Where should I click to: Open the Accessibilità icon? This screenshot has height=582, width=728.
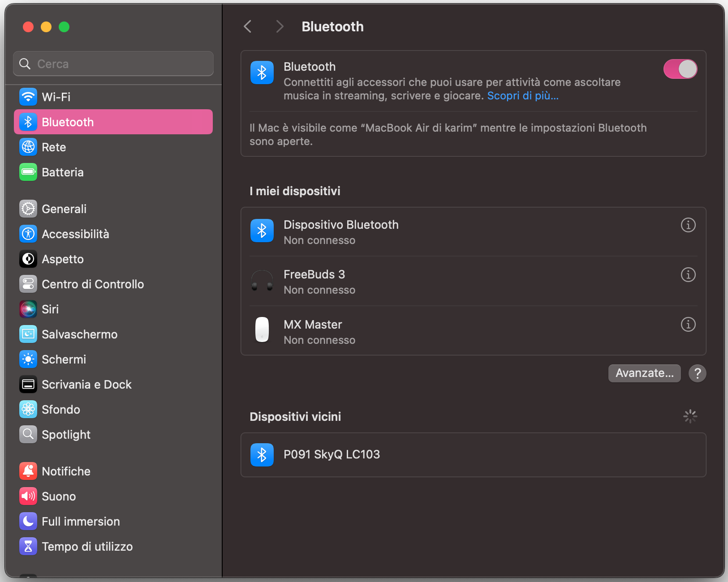28,234
